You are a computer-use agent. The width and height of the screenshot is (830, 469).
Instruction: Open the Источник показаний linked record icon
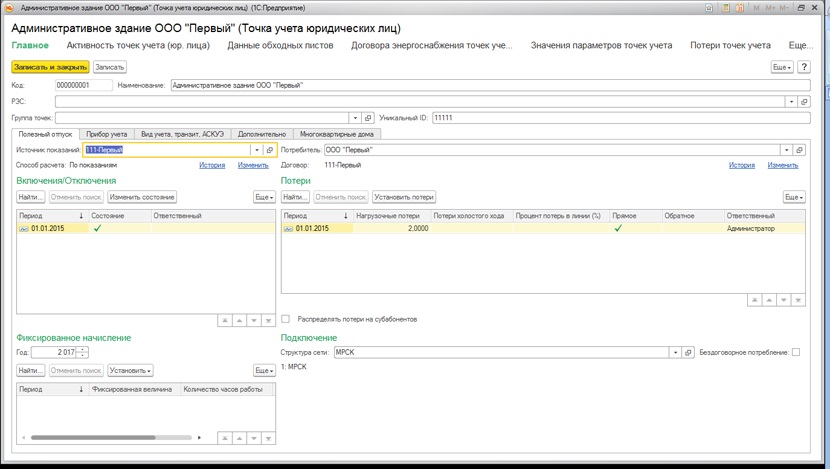pyautogui.click(x=270, y=150)
